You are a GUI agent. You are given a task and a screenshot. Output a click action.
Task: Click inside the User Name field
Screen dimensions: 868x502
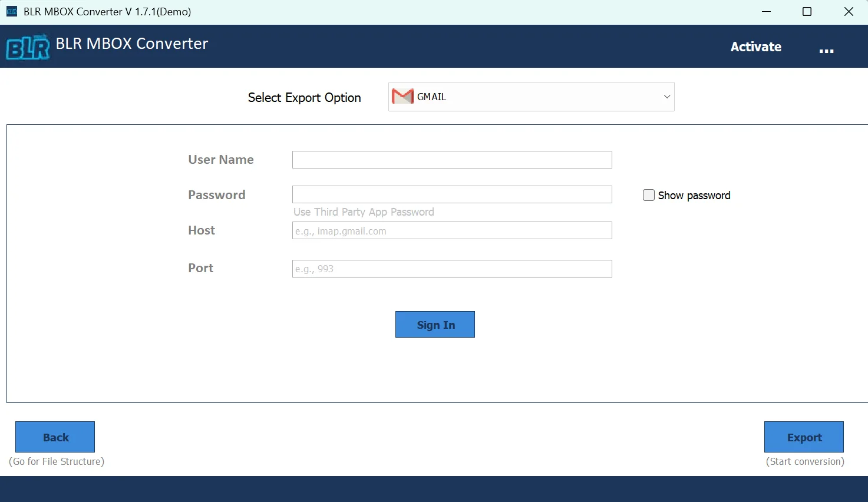[x=451, y=159]
